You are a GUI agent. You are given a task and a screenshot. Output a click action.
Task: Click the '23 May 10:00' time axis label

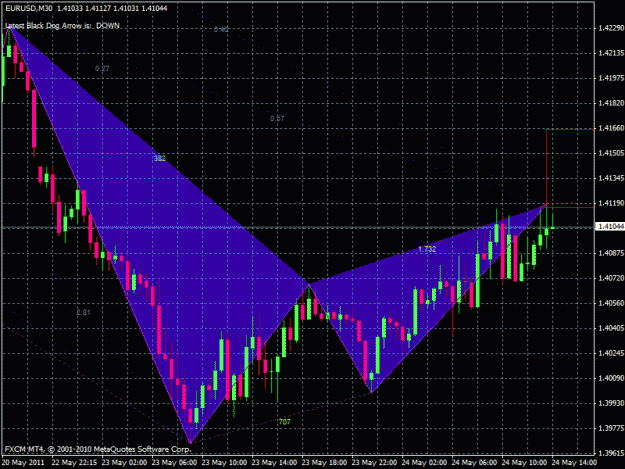pos(224,463)
